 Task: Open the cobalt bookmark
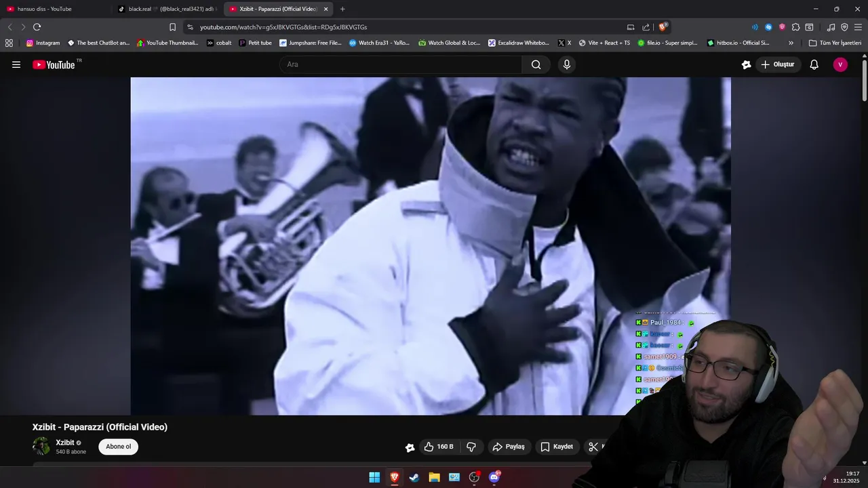219,43
